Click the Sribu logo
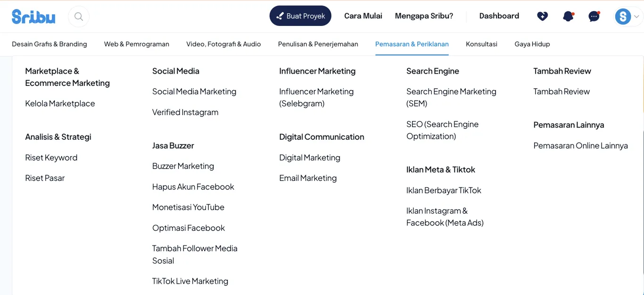Screen dimensions: 644x295 [33, 17]
